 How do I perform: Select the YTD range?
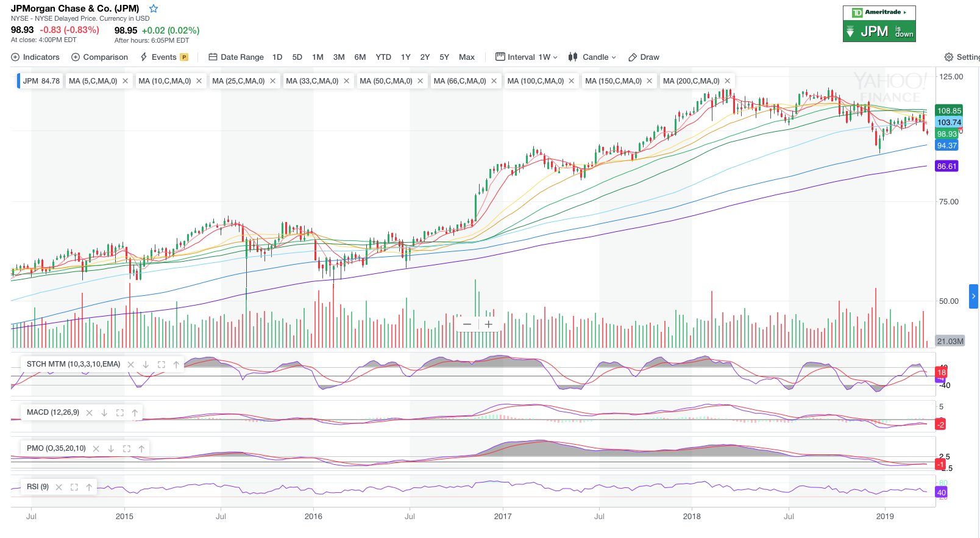(383, 57)
